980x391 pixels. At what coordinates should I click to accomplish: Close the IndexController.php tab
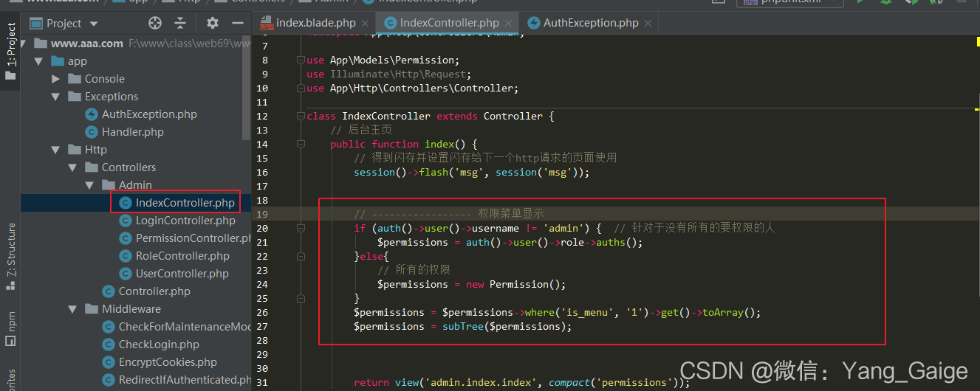[507, 24]
